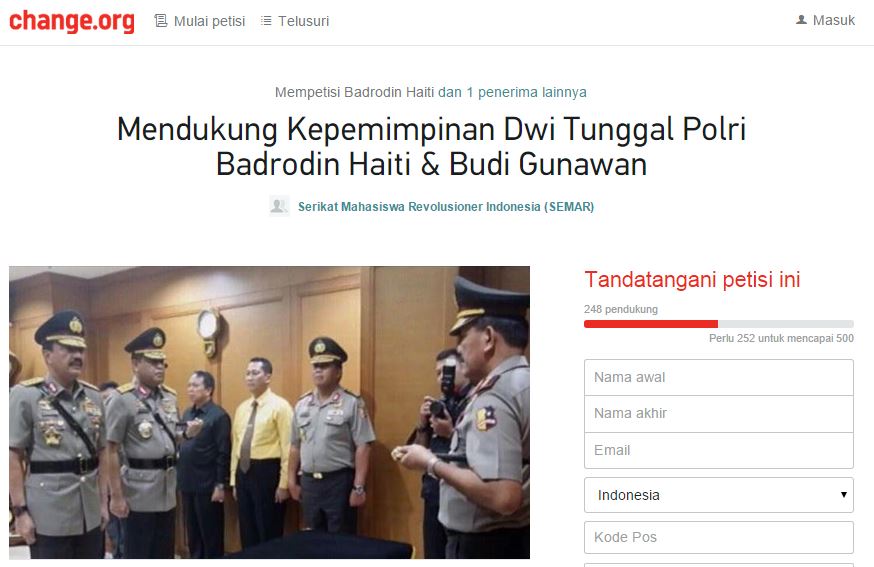Screen dimensions: 874x567
Task: Focus the Nama awal input field
Action: (x=718, y=377)
